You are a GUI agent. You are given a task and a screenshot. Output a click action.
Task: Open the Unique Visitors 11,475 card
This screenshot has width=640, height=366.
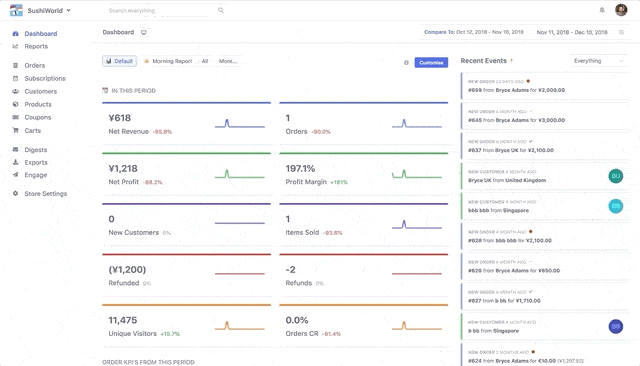tap(187, 326)
